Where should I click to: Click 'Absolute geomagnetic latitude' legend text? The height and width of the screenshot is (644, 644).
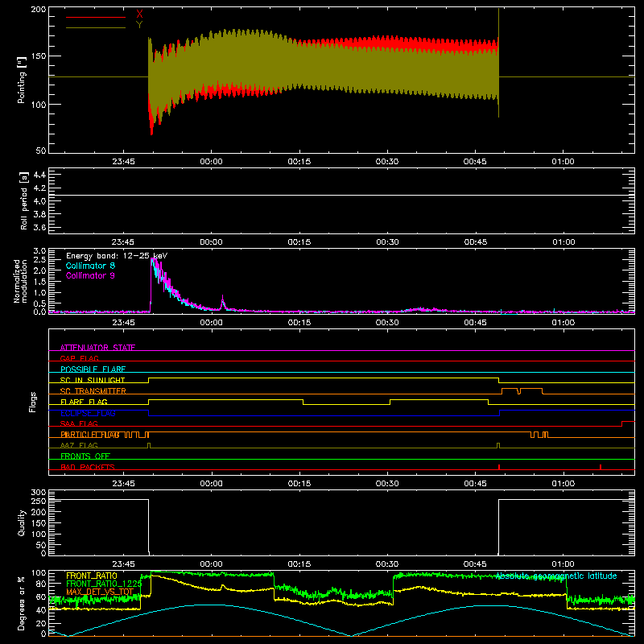[556, 576]
